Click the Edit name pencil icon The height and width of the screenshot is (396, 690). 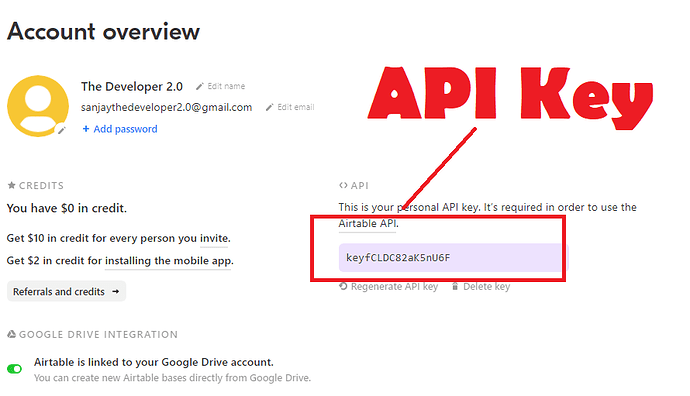coord(200,86)
